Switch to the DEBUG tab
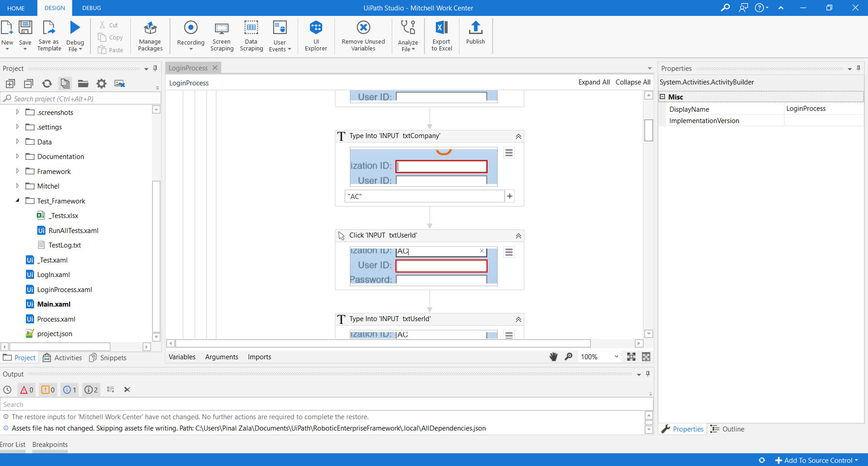Screen dimensions: 868x466 [x=91, y=8]
